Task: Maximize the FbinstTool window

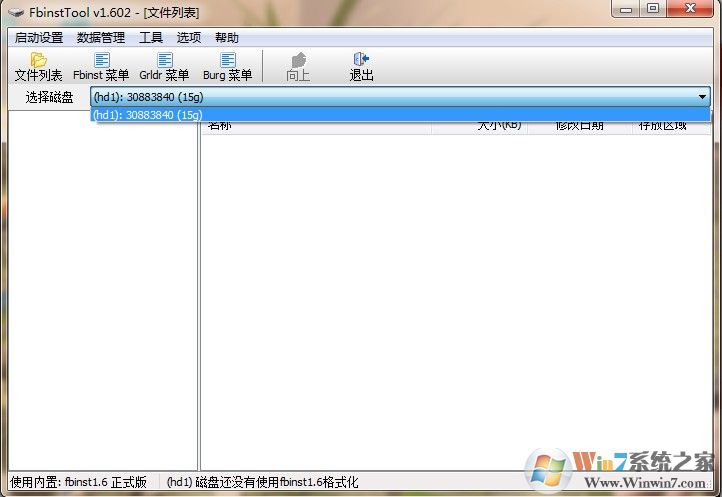Action: coord(653,8)
